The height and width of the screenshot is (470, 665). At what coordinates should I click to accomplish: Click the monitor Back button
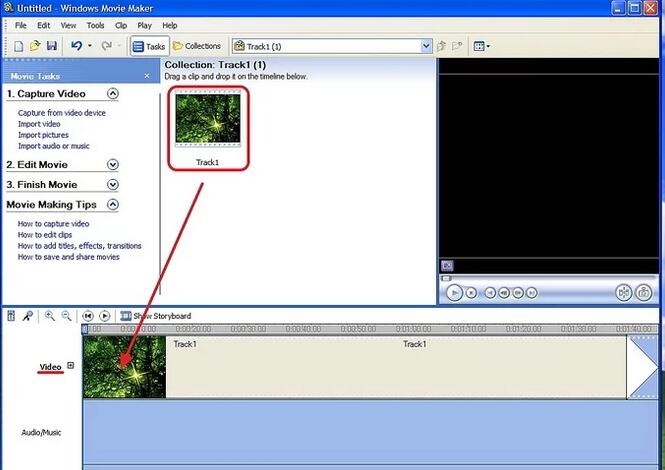click(490, 293)
